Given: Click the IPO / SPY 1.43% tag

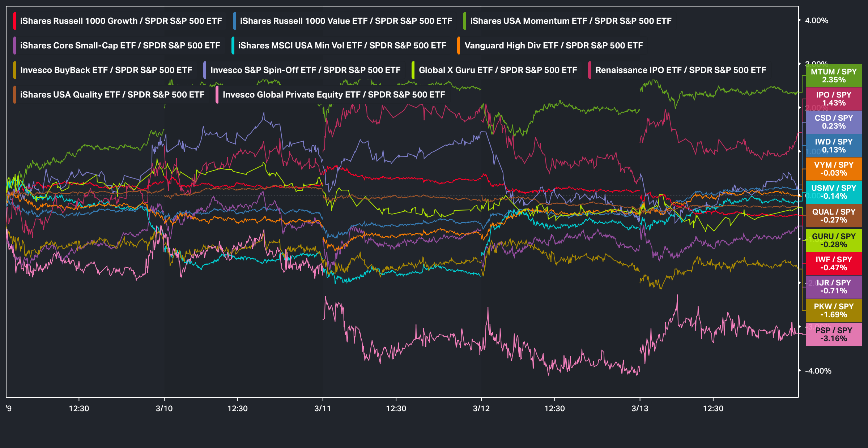Looking at the screenshot, I should click(834, 99).
